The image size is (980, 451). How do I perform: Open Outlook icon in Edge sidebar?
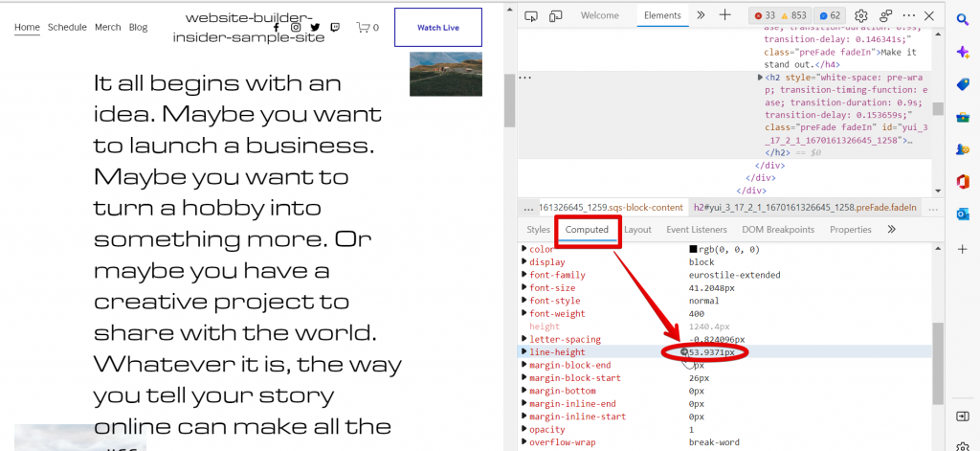[962, 214]
